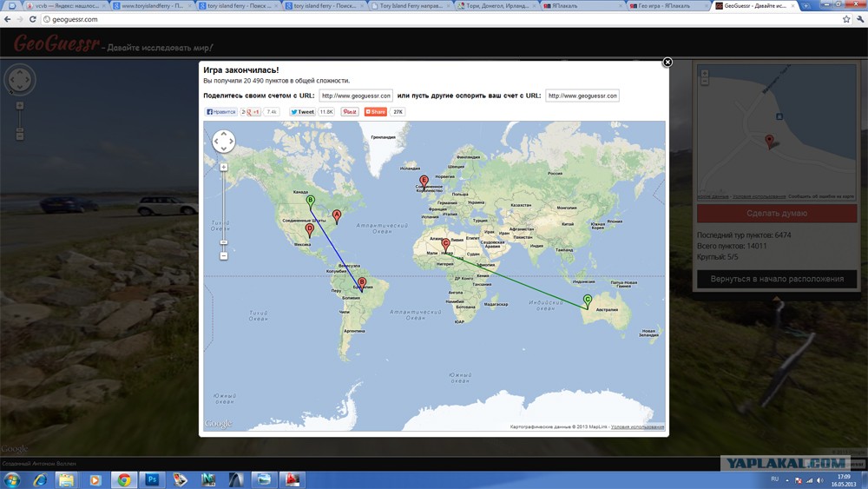
Task: Click green marker C in Australia
Action: 588,301
